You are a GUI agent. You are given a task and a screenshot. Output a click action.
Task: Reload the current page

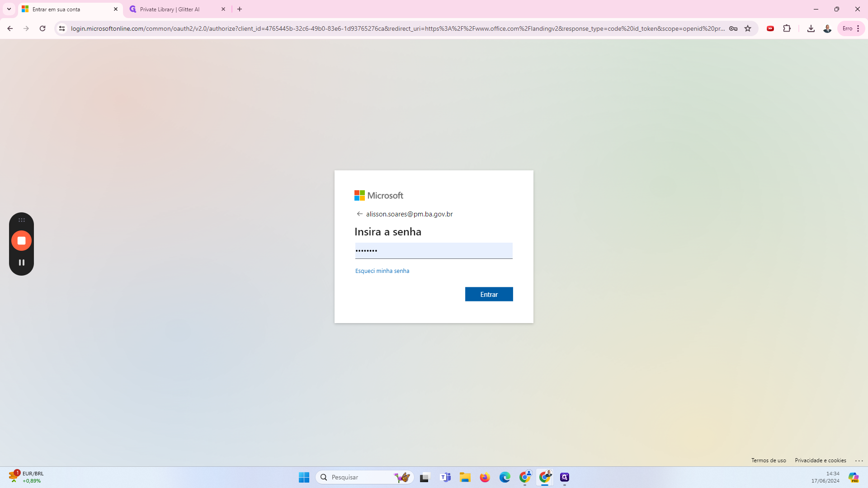42,28
